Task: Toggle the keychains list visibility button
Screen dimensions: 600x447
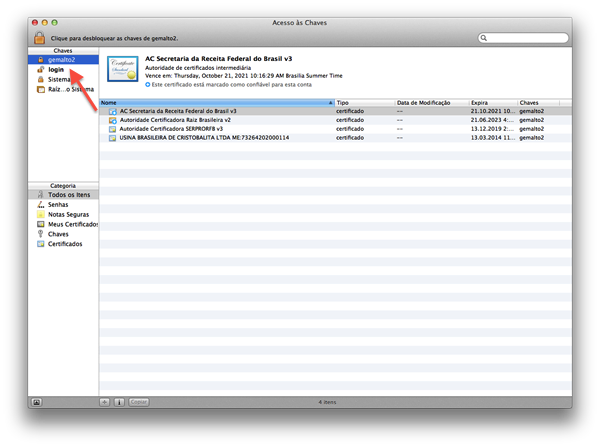Action: pos(36,402)
